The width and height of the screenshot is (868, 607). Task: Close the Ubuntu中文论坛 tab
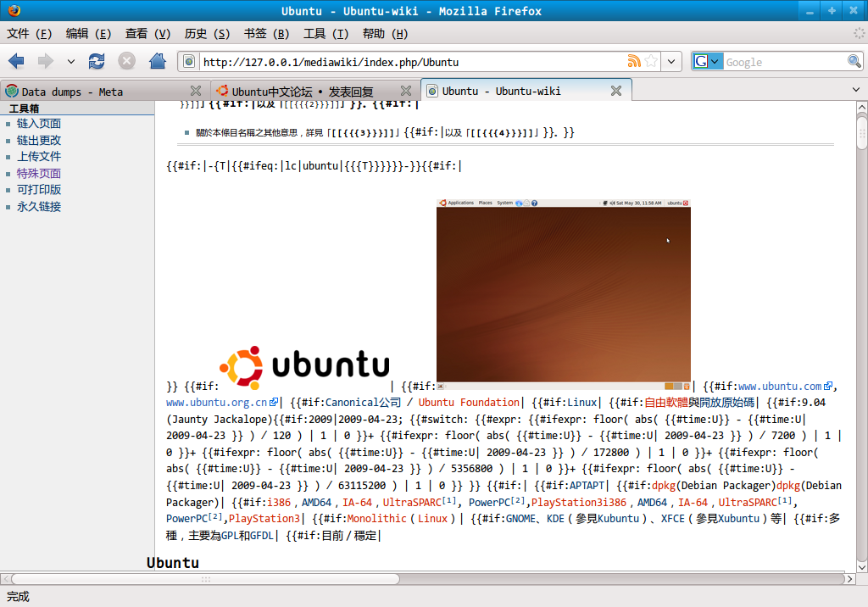pyautogui.click(x=406, y=91)
